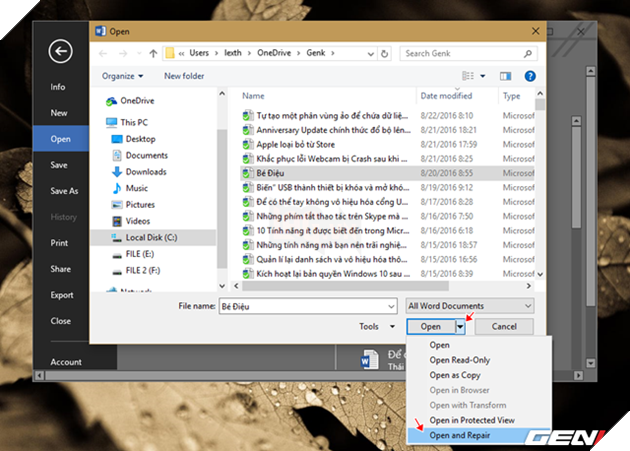
Task: Open the Tools dropdown menu
Action: click(x=374, y=327)
